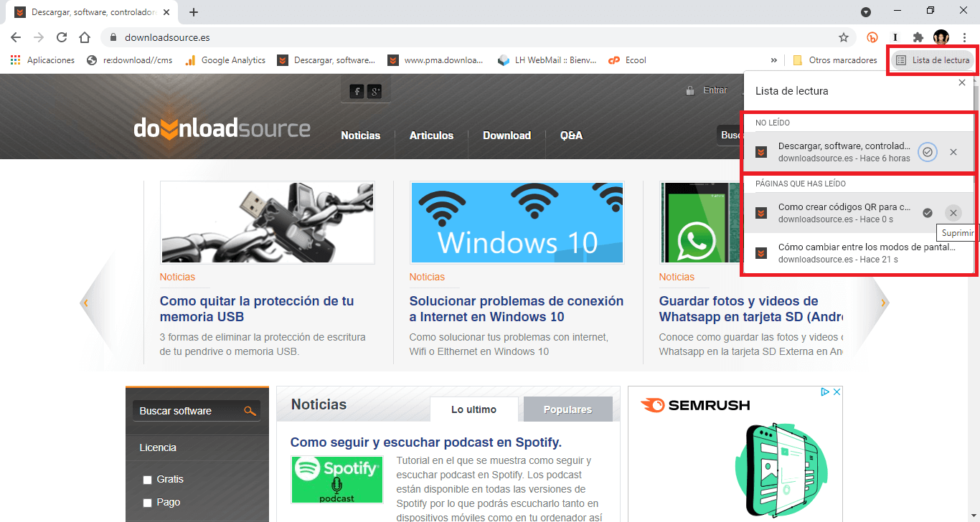Image resolution: width=980 pixels, height=522 pixels.
Task: Open the Q&A navigation item
Action: (571, 136)
